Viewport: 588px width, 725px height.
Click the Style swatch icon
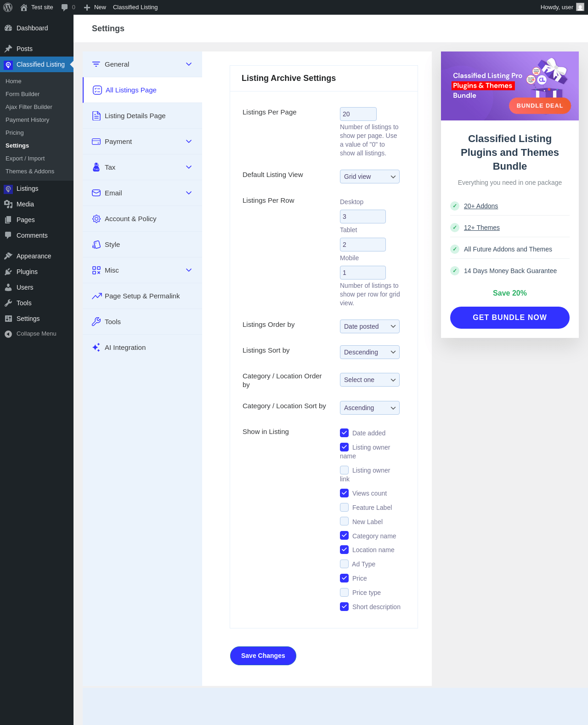tap(96, 245)
